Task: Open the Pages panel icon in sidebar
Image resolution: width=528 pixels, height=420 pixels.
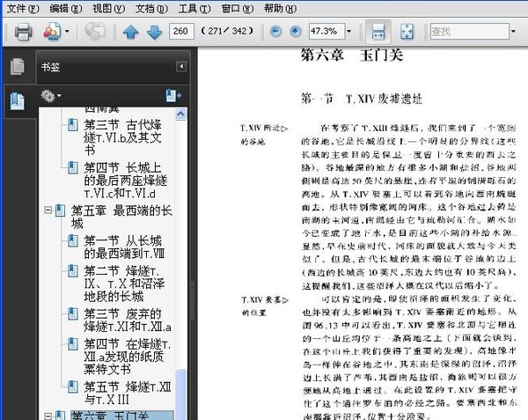Action: [18, 66]
